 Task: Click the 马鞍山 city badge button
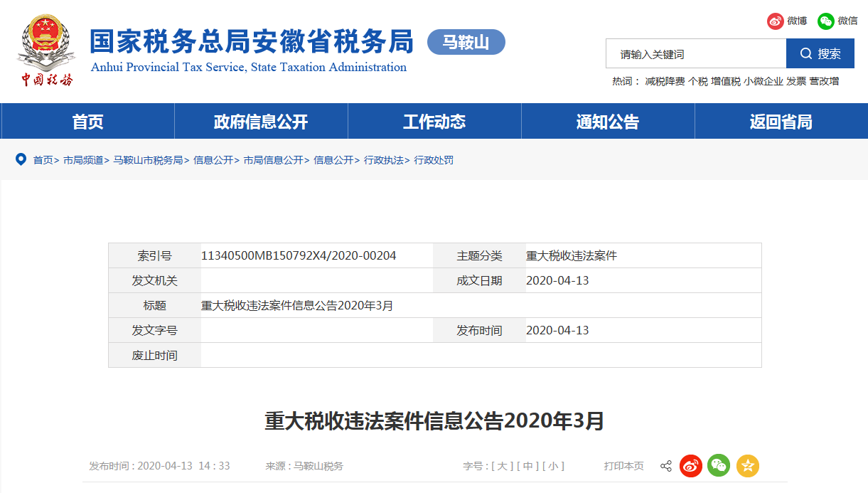pos(466,42)
